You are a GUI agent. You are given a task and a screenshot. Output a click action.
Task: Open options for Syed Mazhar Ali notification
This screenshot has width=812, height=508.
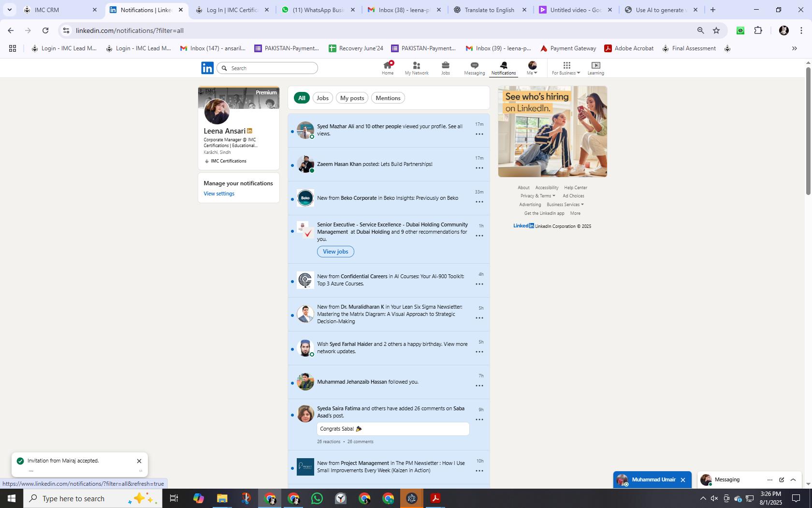[x=479, y=134]
